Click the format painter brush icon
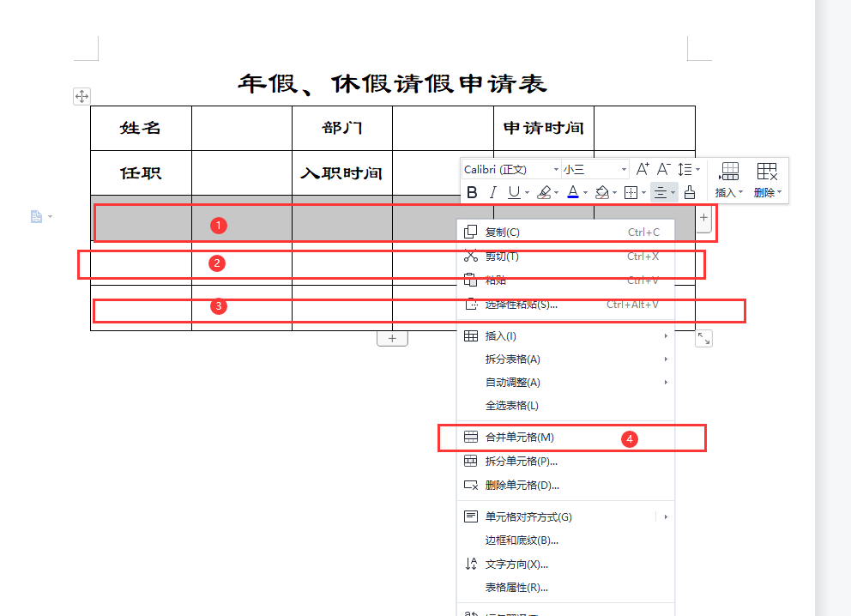851x616 pixels. (690, 193)
